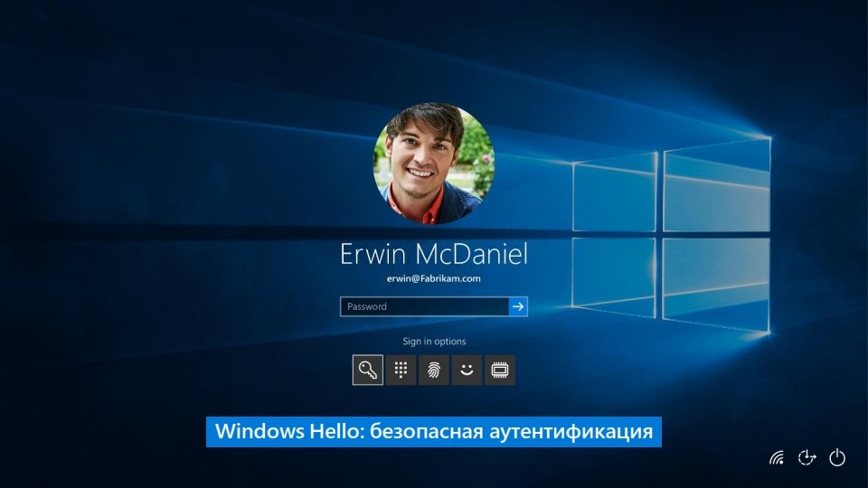Click the erwin@Fabrikam.com email text

coord(434,278)
